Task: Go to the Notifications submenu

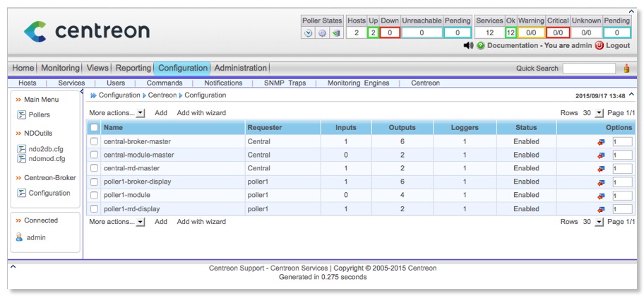Action: 223,83
